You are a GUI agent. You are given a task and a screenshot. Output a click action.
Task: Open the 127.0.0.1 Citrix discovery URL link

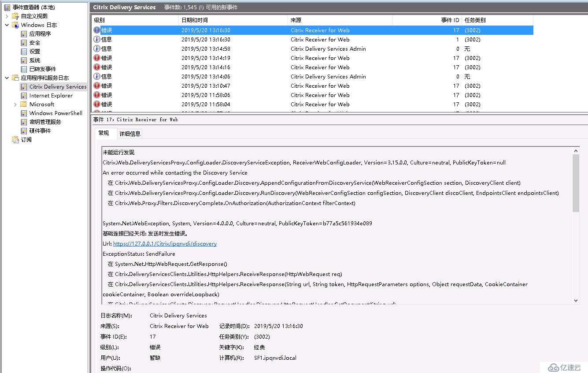point(165,244)
